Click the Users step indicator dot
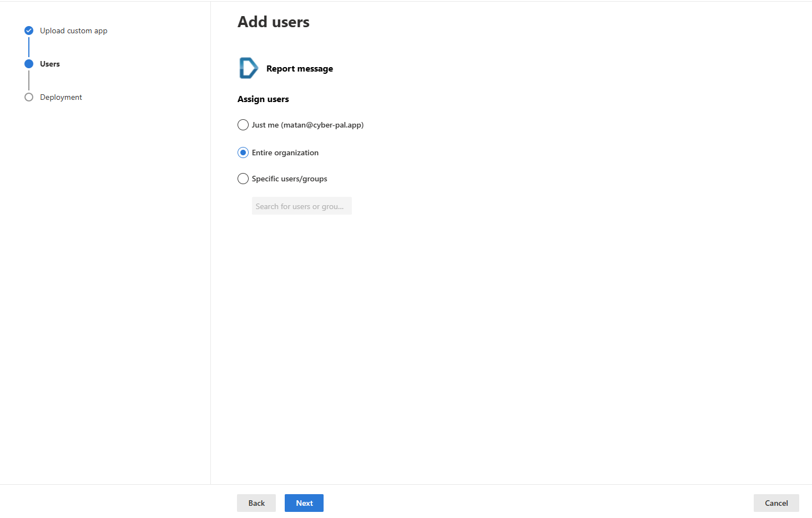Image resolution: width=812 pixels, height=518 pixels. pos(29,64)
